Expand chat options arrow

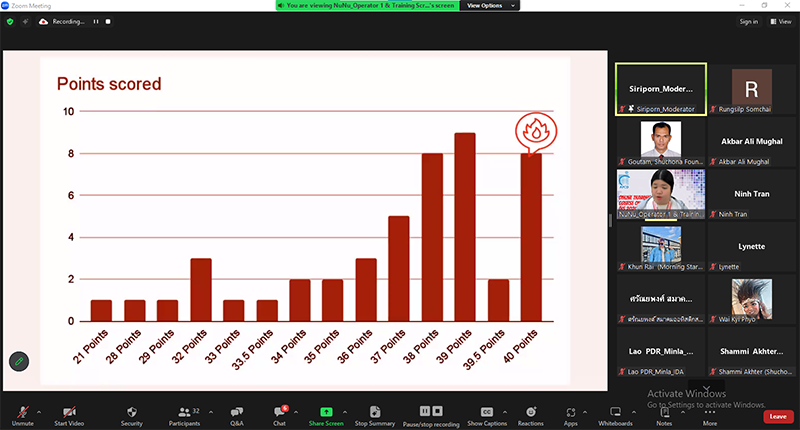(x=296, y=412)
